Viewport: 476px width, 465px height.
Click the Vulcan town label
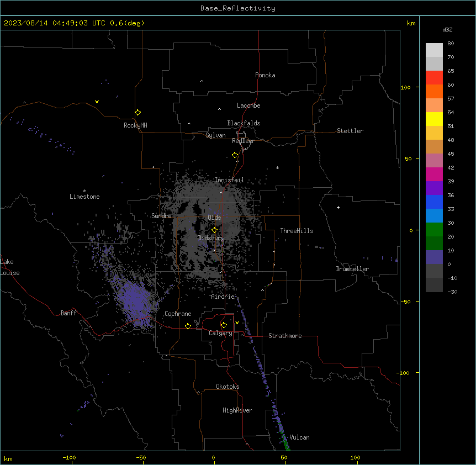click(x=300, y=437)
